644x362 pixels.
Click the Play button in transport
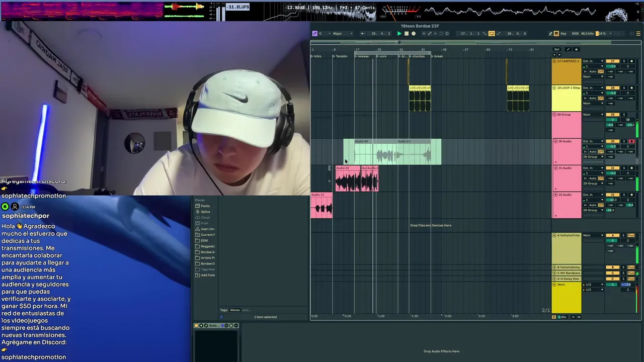click(x=399, y=34)
